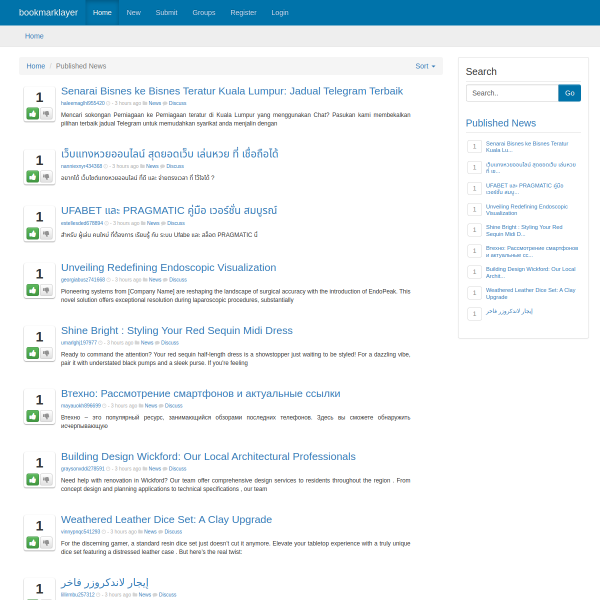Click the bookmarklayer site logo

(48, 13)
